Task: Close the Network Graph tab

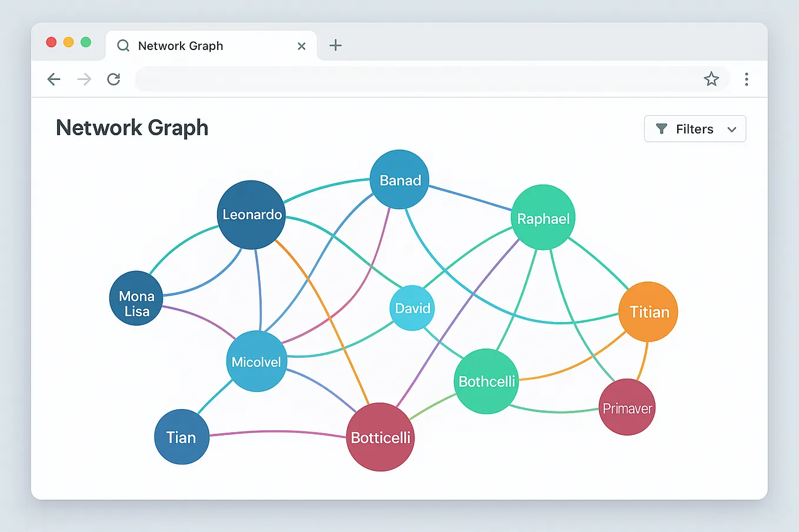Action: click(301, 45)
